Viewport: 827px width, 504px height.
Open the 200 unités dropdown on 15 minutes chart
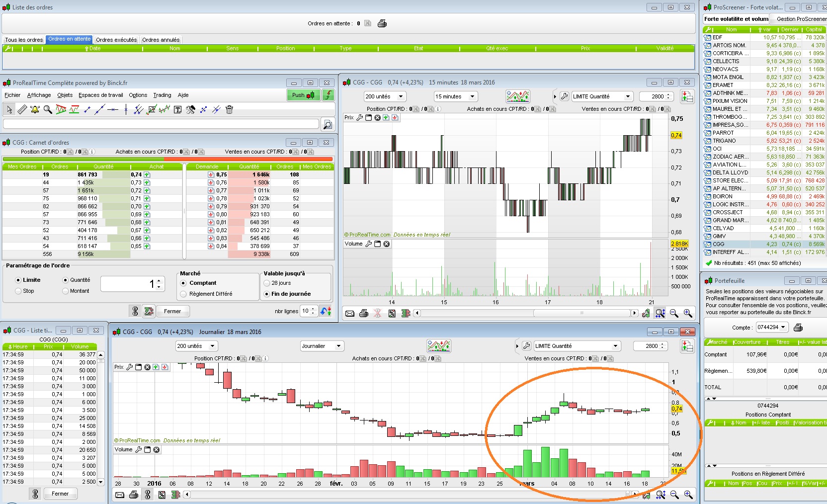385,96
